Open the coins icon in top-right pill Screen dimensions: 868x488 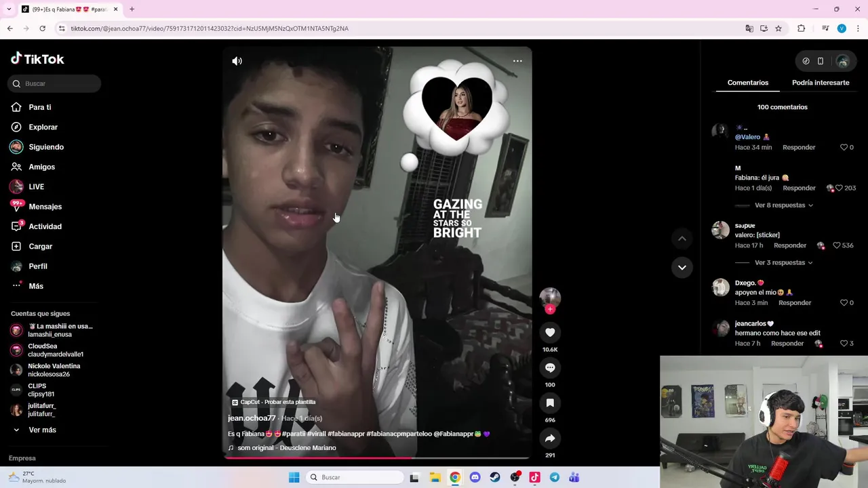tap(806, 61)
